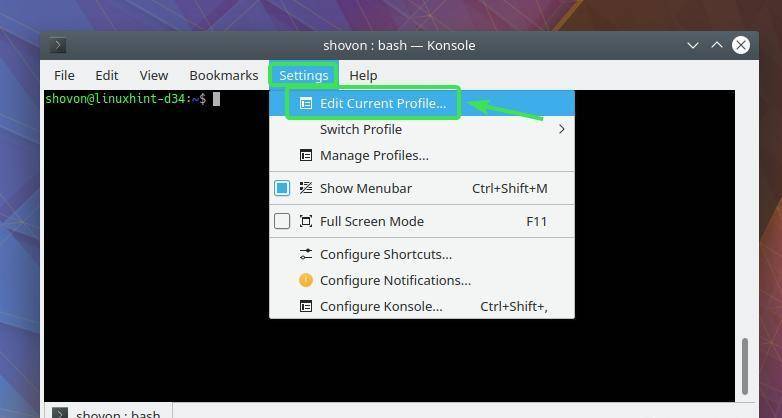The height and width of the screenshot is (418, 782).
Task: Open Configure Shortcuts dialog
Action: coord(422,254)
